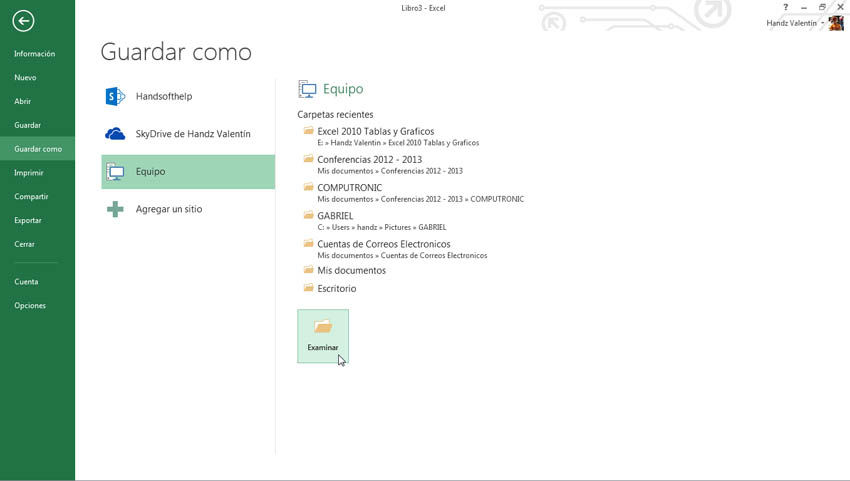
Task: Click the Help question mark icon
Action: pos(787,8)
